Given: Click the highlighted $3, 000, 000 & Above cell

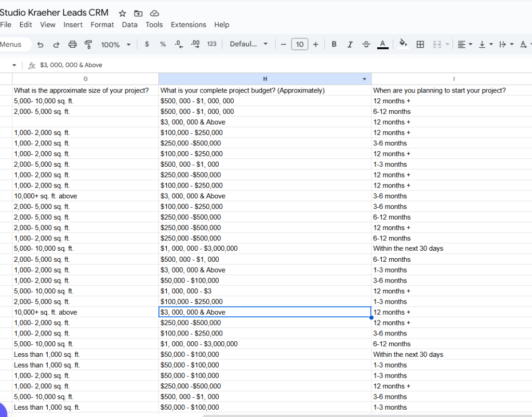Looking at the screenshot, I should (265, 312).
